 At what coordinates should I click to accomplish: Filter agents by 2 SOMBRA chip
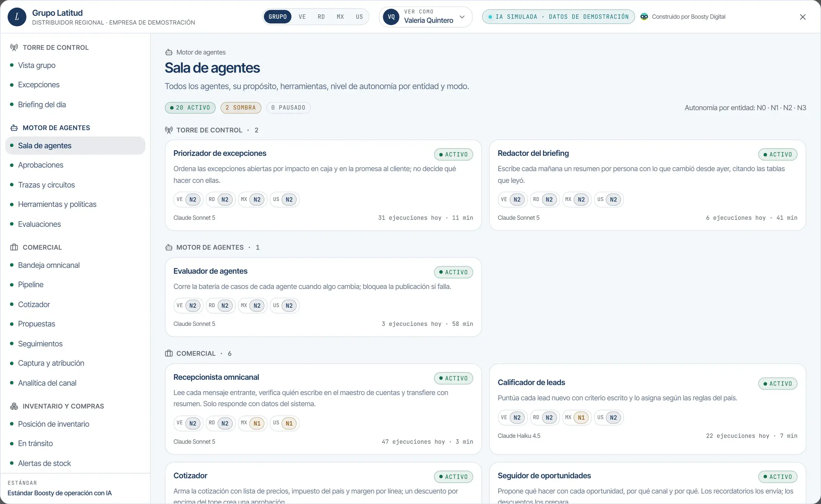241,108
